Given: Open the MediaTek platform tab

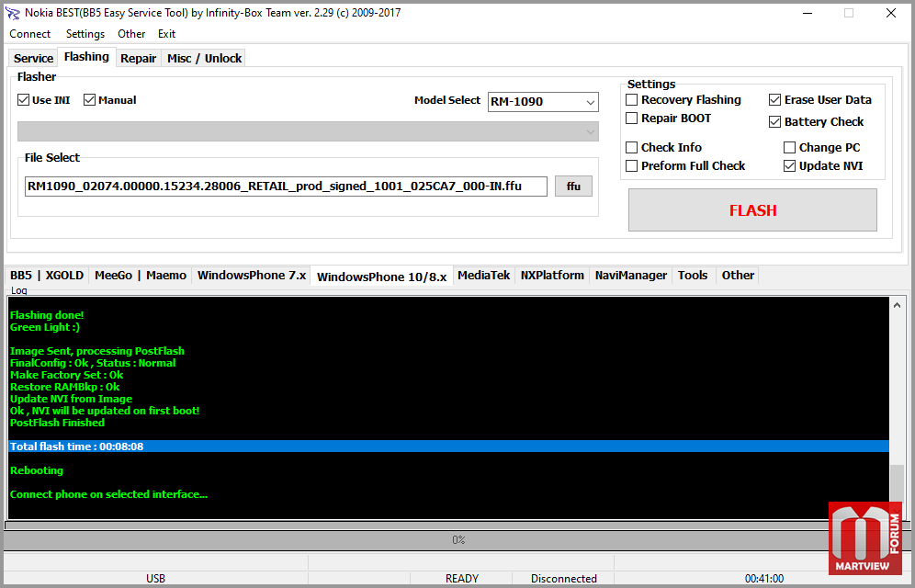Looking at the screenshot, I should (484, 276).
